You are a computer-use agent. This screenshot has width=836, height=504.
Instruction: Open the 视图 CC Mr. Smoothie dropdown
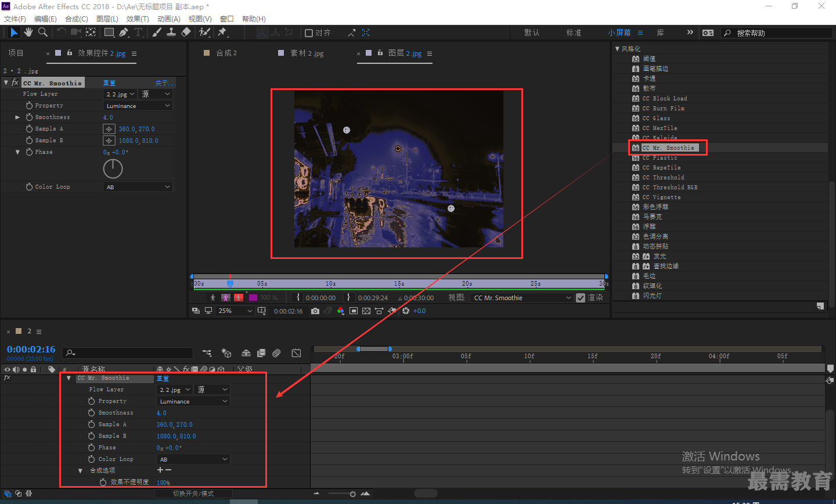pyautogui.click(x=522, y=298)
